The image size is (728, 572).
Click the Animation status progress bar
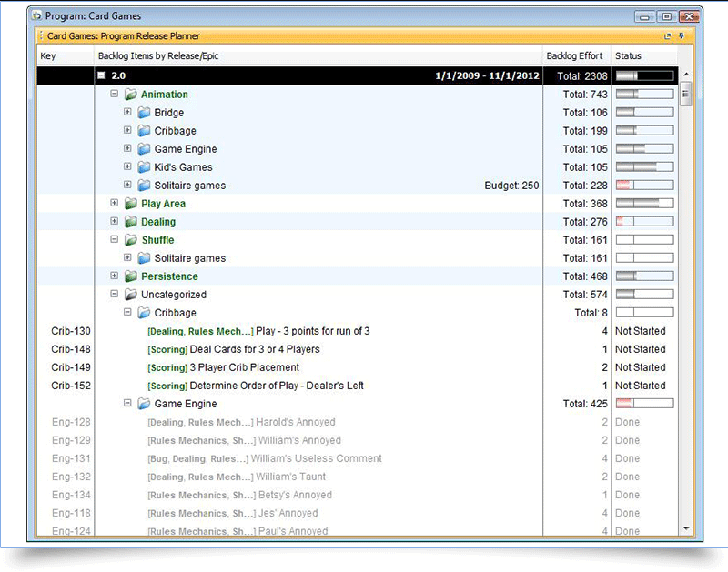[644, 95]
